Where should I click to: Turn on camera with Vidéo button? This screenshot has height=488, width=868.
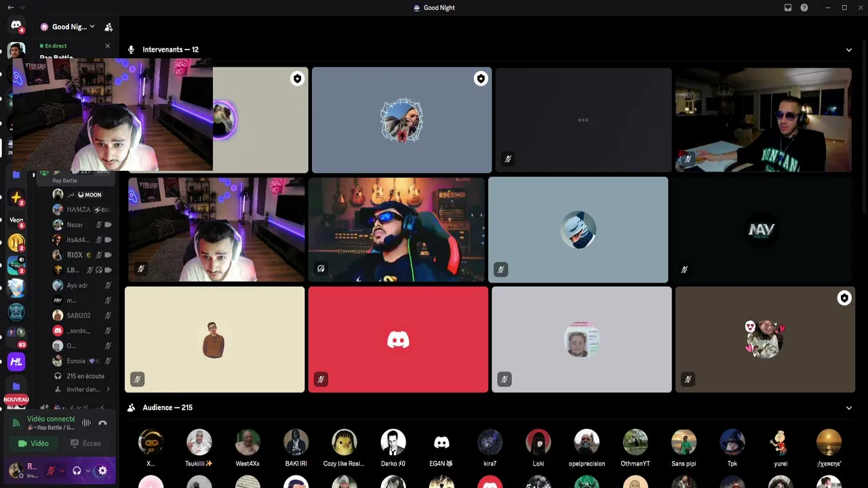pos(33,444)
